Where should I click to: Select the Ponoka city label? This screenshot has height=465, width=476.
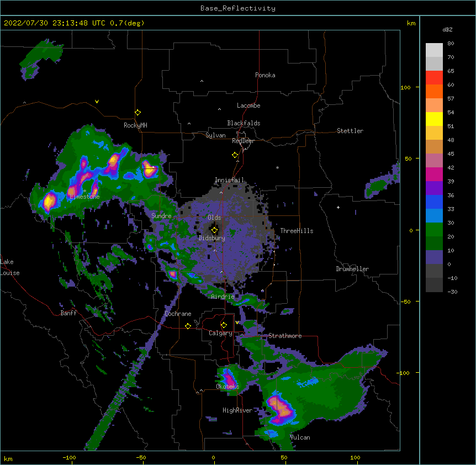point(265,75)
